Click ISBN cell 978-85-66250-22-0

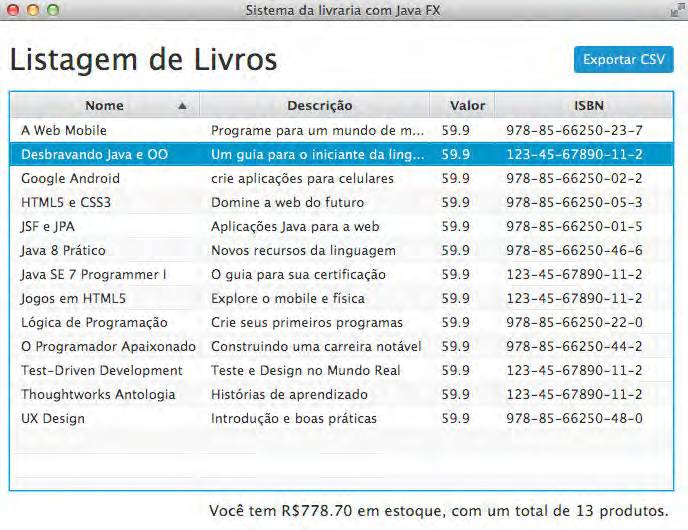[x=574, y=322]
